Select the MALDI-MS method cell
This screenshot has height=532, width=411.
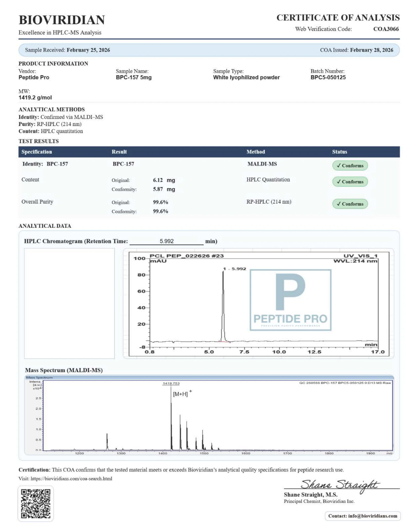[262, 164]
